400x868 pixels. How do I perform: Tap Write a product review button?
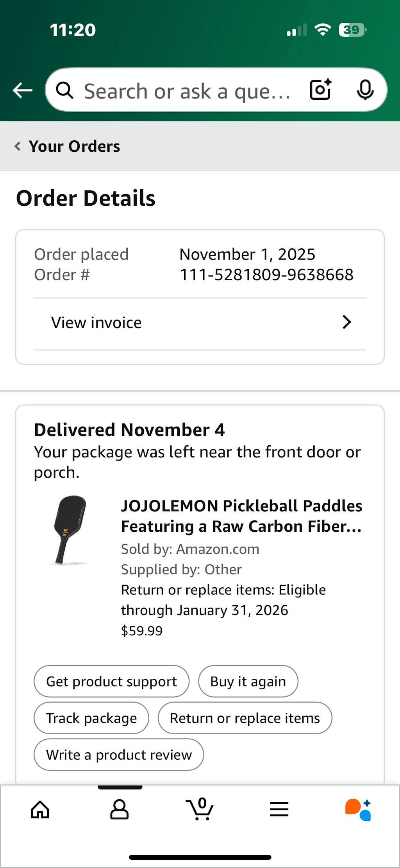119,755
